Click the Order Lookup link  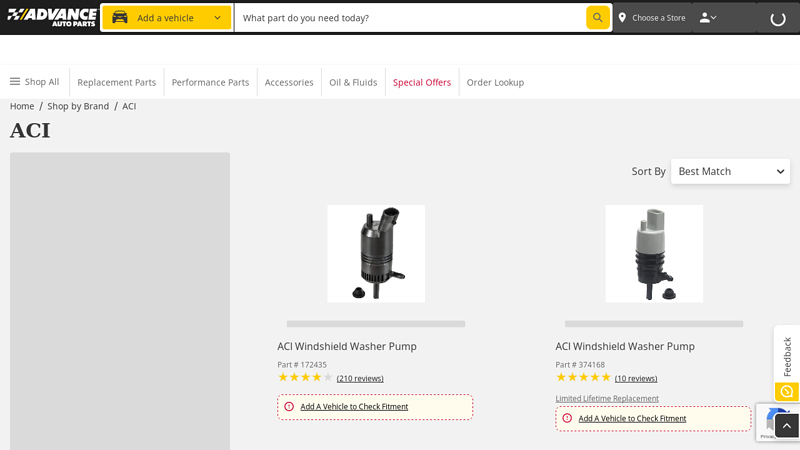click(495, 82)
